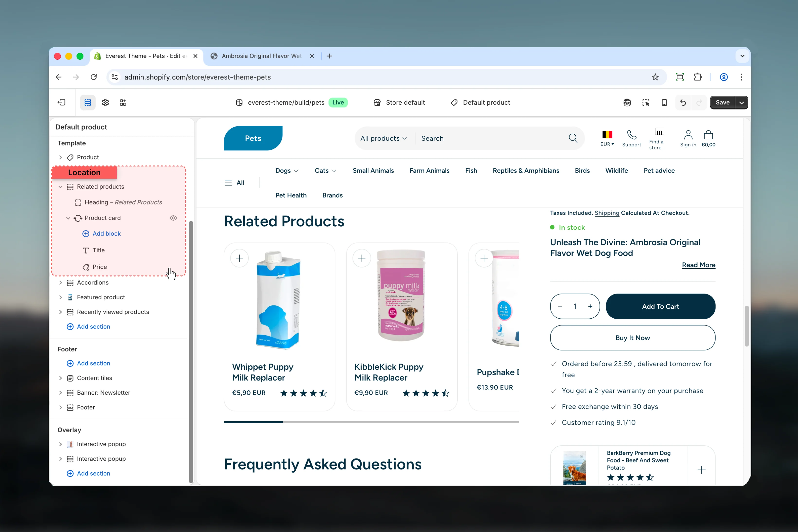Bookmark page with star icon
798x532 pixels.
(655, 77)
